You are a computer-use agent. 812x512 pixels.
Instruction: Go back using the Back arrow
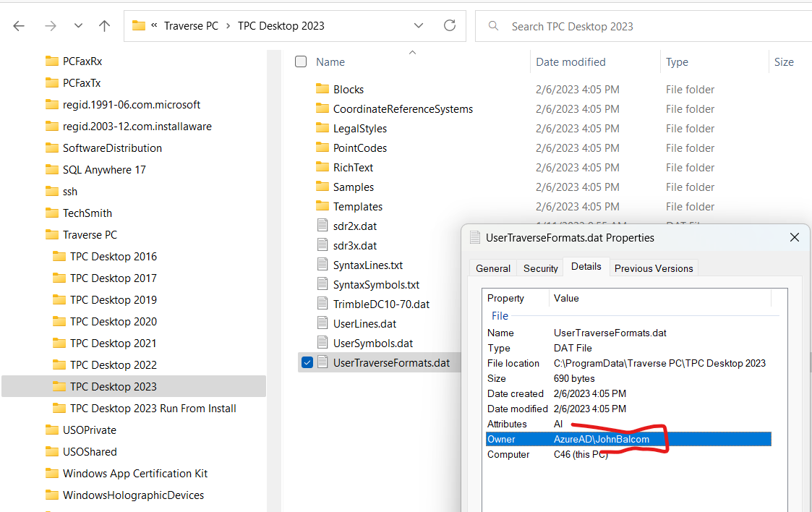pos(19,26)
